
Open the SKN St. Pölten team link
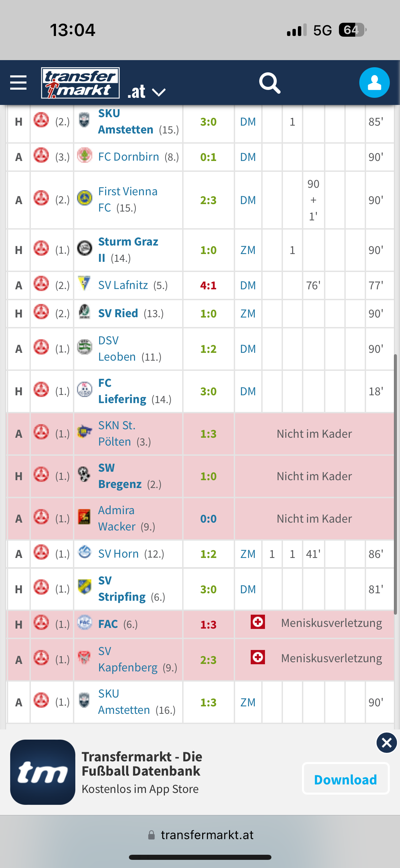pyautogui.click(x=117, y=434)
